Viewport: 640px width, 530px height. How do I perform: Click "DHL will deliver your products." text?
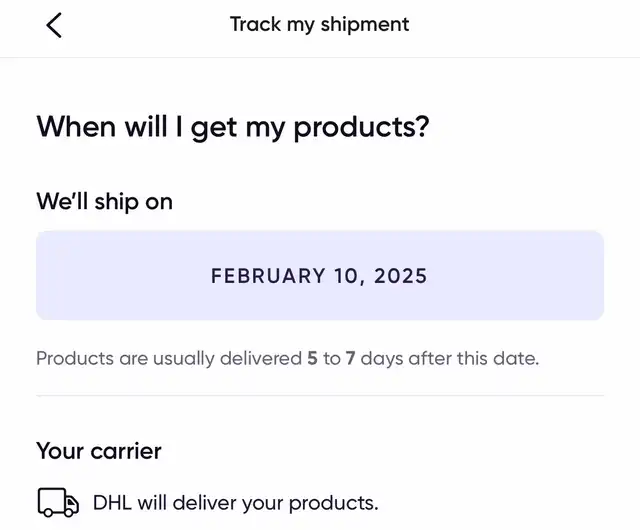pos(235,502)
